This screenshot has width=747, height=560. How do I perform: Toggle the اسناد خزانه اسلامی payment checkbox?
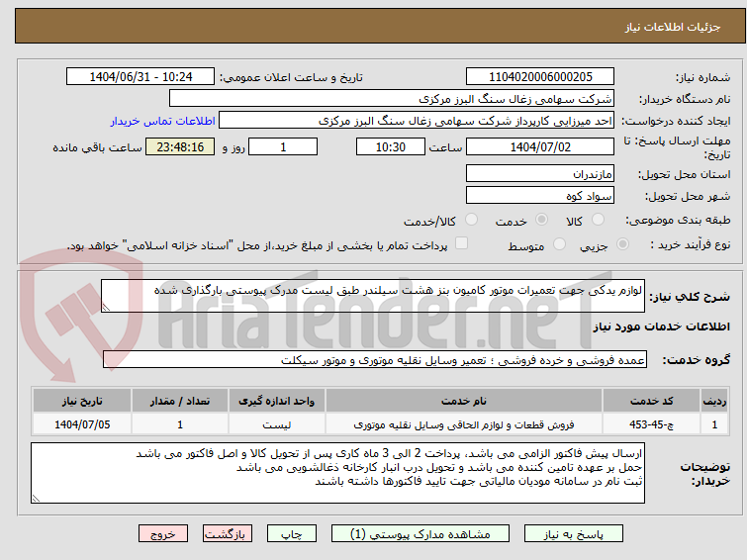461,243
